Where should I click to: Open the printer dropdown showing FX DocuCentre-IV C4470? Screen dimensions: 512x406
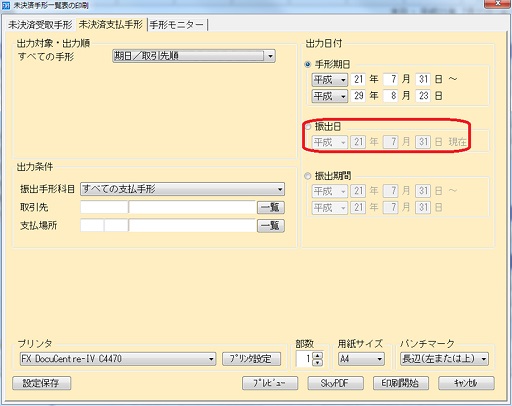click(x=118, y=359)
